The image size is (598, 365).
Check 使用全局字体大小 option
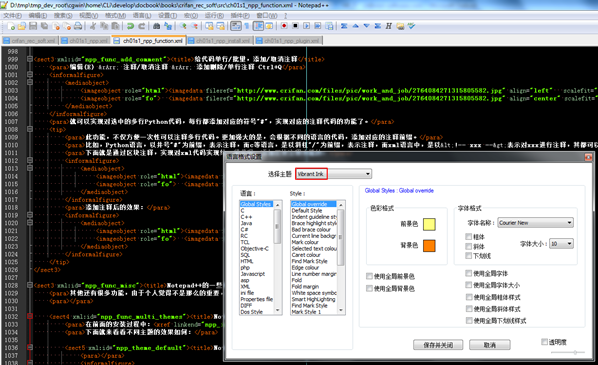(x=469, y=285)
